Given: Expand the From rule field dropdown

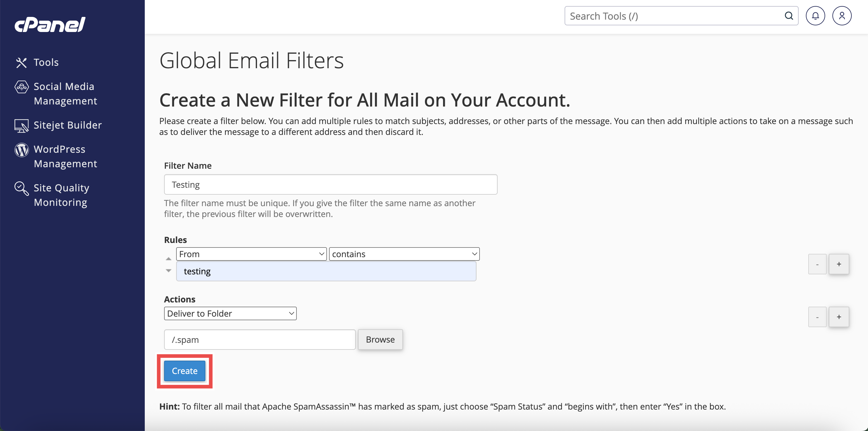Looking at the screenshot, I should (x=251, y=254).
